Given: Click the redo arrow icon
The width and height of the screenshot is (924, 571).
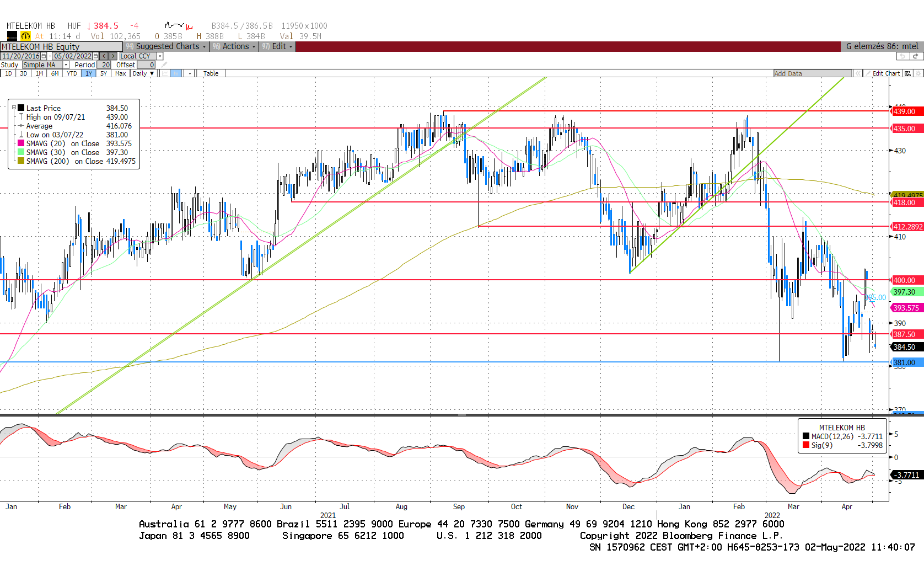Looking at the screenshot, I should (916, 56).
